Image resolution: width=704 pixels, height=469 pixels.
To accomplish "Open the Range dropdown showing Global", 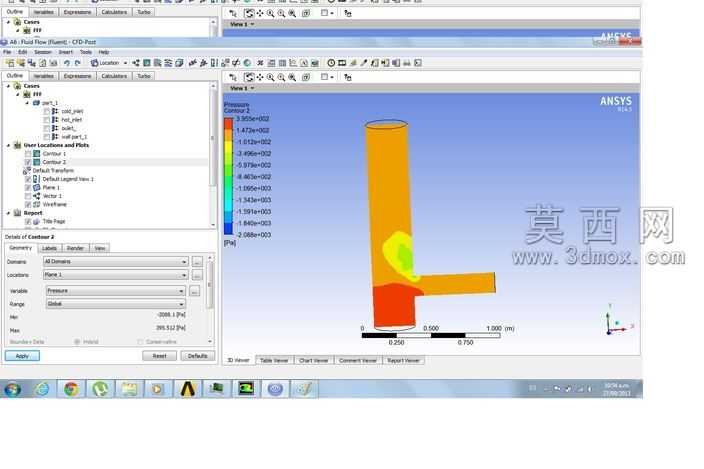I will click(x=115, y=304).
